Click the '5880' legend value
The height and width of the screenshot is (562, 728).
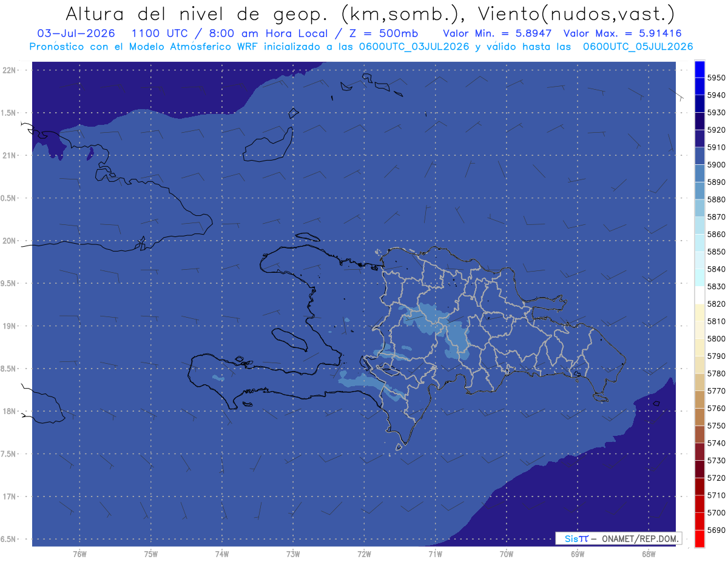pos(716,199)
